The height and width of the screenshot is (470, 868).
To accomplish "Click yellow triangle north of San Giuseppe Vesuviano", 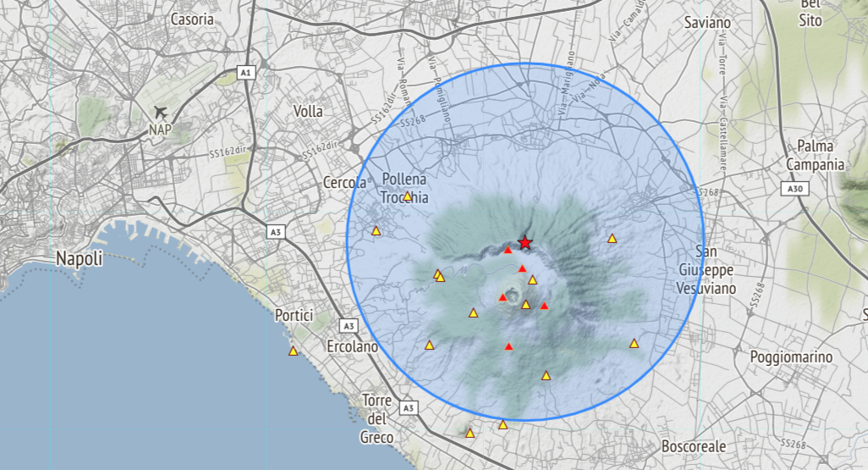I will (613, 239).
